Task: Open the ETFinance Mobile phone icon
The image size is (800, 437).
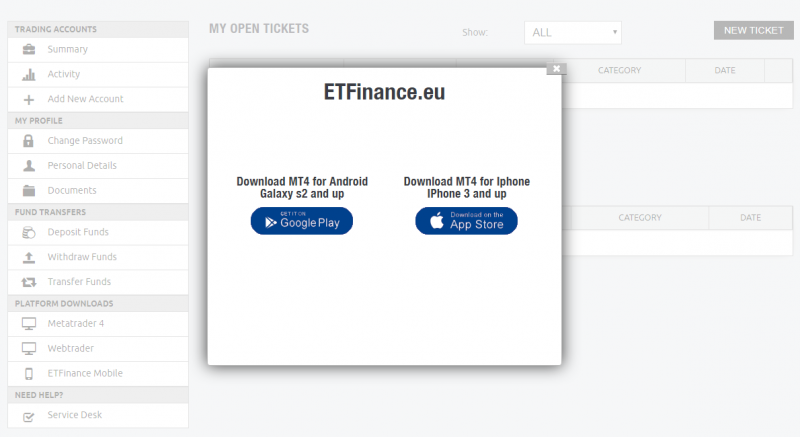Action: point(29,374)
